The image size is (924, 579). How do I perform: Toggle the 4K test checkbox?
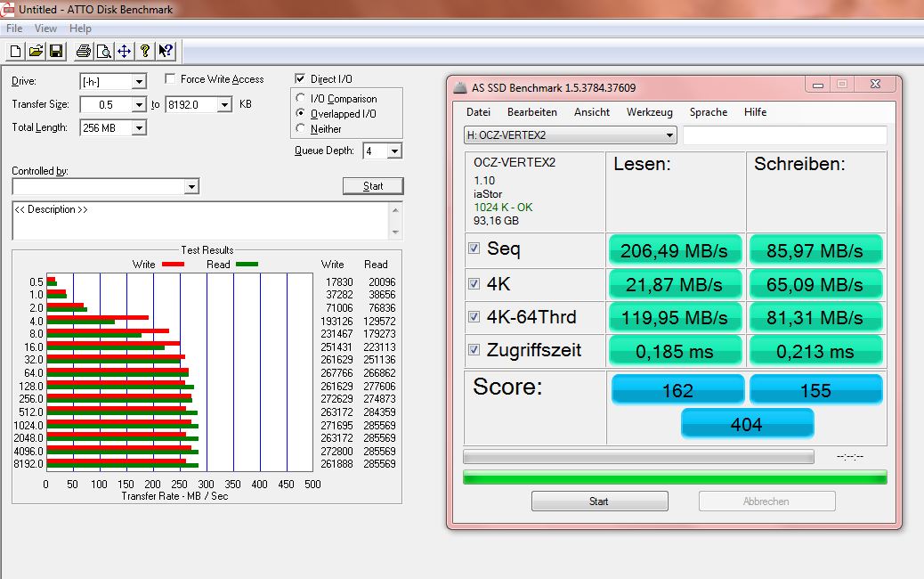474,283
